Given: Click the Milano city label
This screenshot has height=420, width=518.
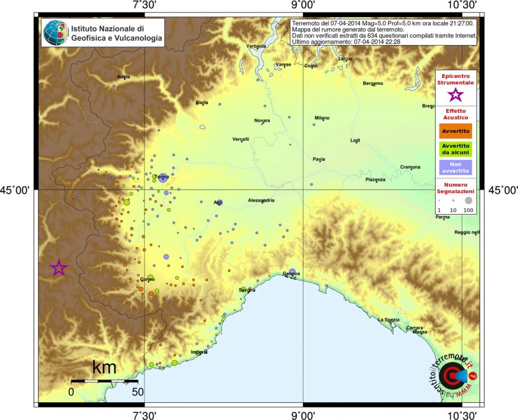Looking at the screenshot, I should [322, 118].
